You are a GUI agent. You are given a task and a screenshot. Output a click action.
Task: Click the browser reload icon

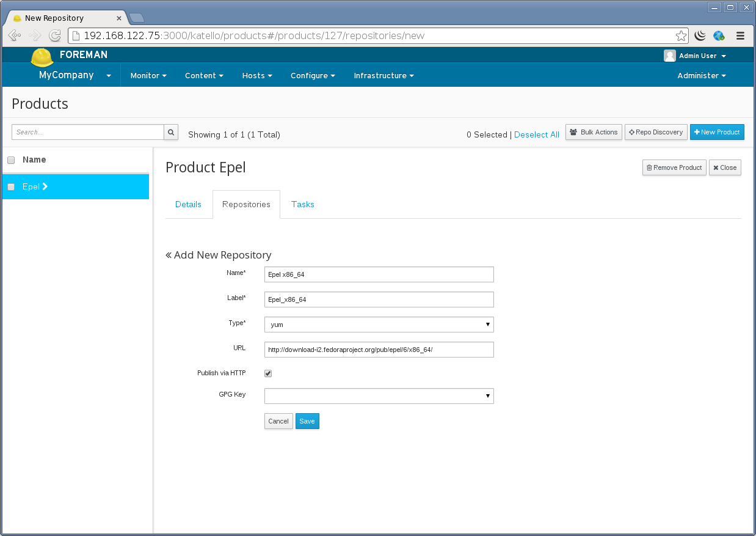[x=55, y=35]
